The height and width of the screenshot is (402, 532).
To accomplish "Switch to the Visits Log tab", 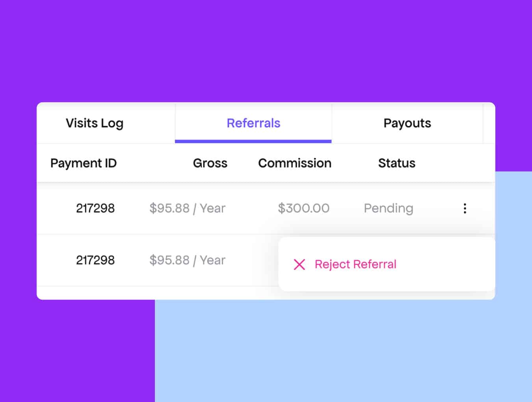I will click(x=95, y=123).
